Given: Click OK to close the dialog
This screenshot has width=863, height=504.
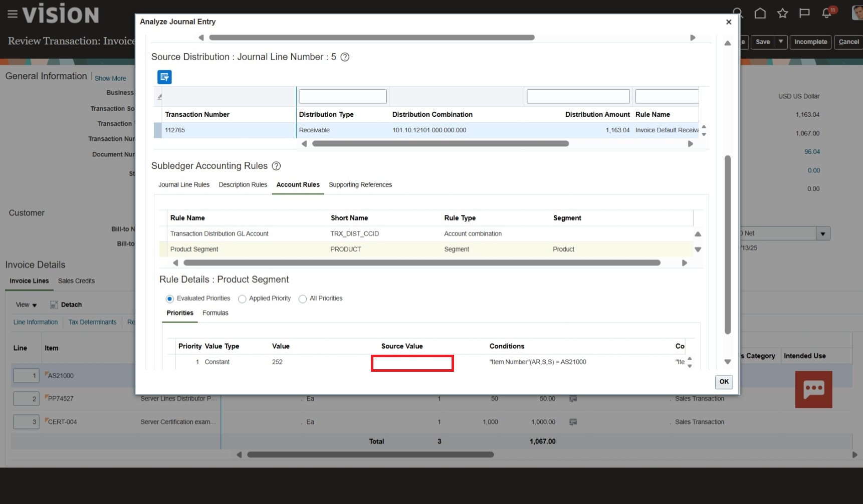Looking at the screenshot, I should pyautogui.click(x=724, y=382).
